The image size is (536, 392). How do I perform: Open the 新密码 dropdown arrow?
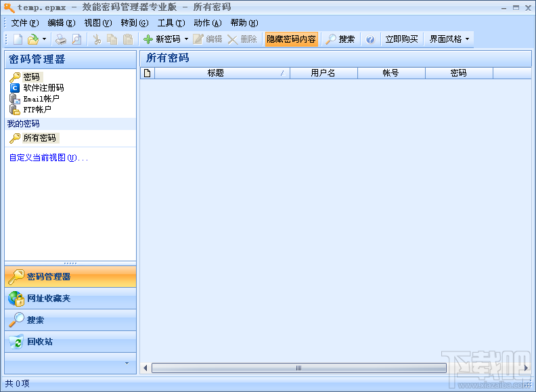pos(186,39)
